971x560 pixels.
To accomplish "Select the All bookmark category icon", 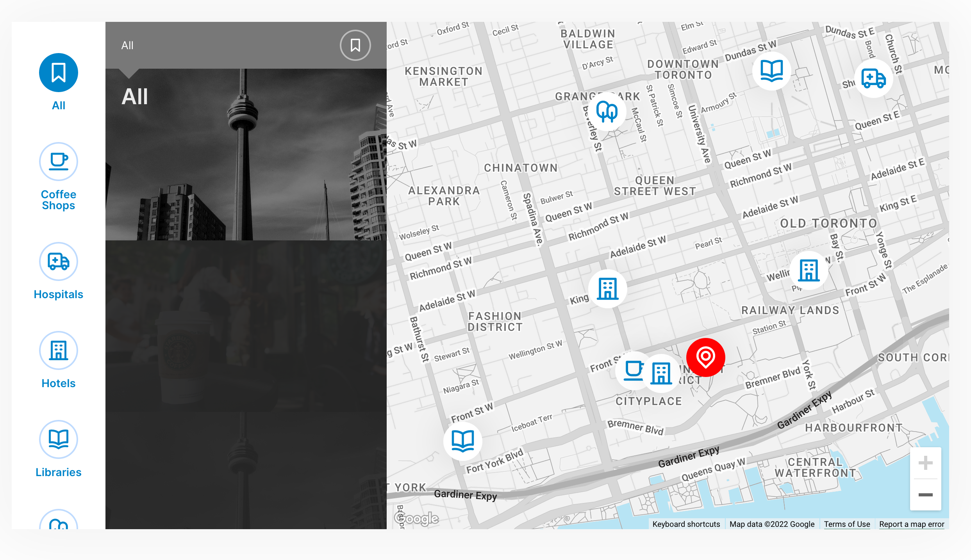I will pos(59,73).
